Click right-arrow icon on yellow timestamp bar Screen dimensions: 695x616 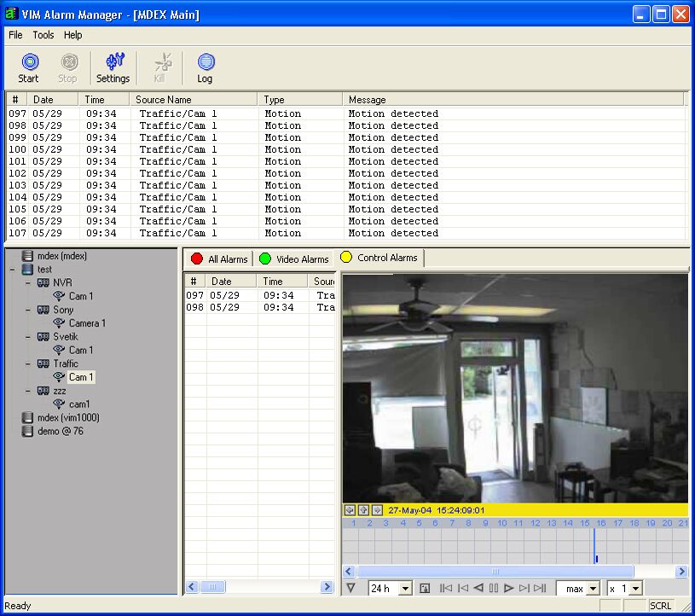click(x=377, y=510)
